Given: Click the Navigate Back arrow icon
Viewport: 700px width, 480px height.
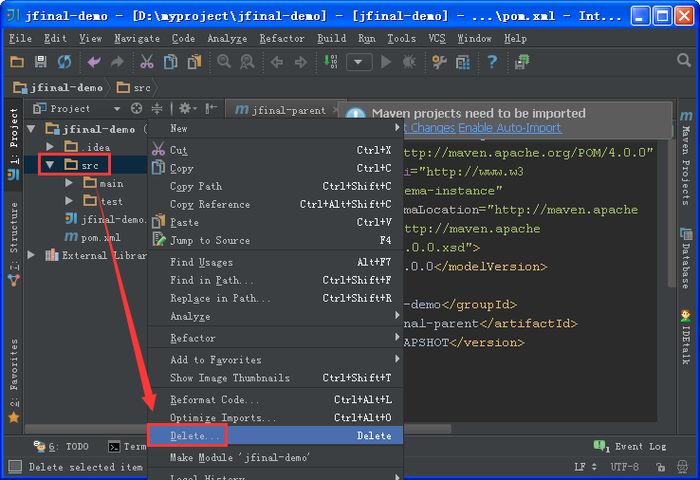Looking at the screenshot, I should tap(277, 62).
